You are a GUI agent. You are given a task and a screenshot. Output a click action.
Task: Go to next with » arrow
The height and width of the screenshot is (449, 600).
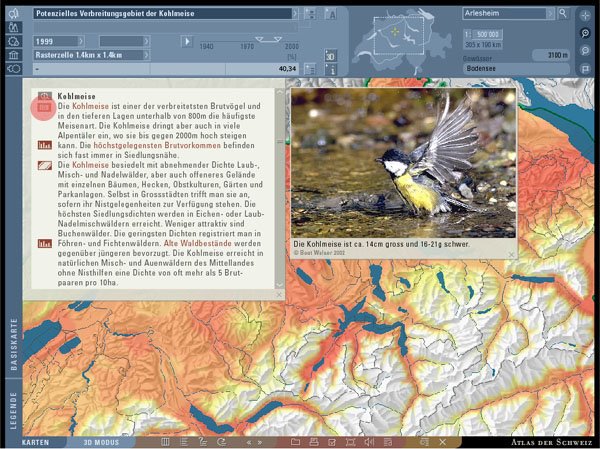pyautogui.click(x=260, y=442)
